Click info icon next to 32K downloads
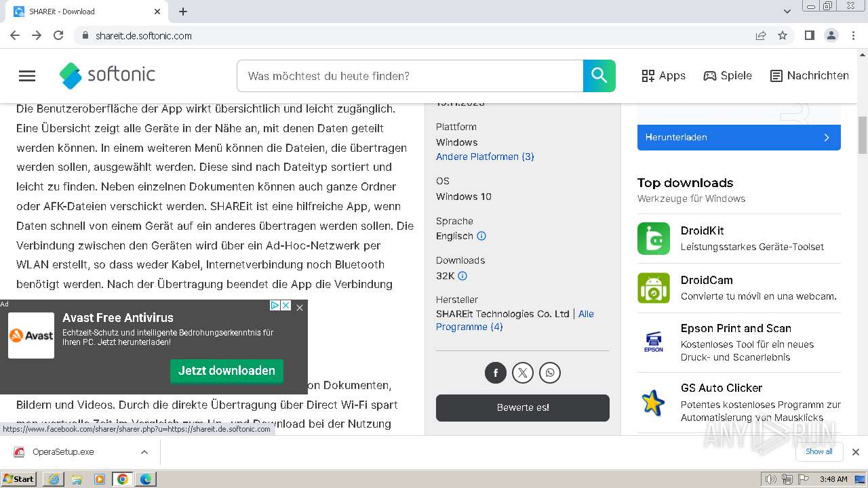The height and width of the screenshot is (488, 868). point(462,276)
